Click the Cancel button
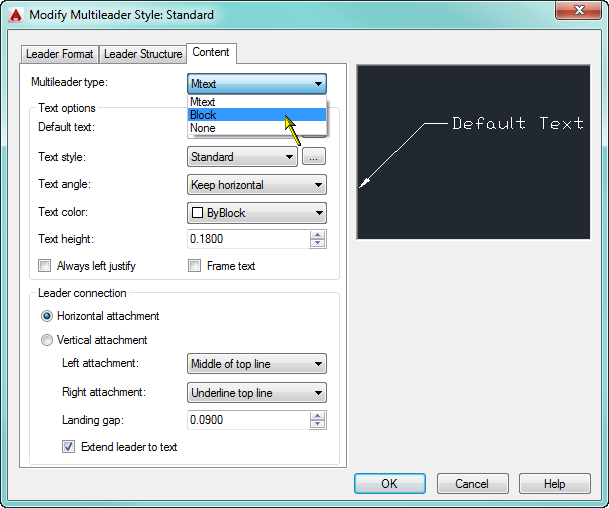 click(x=472, y=484)
